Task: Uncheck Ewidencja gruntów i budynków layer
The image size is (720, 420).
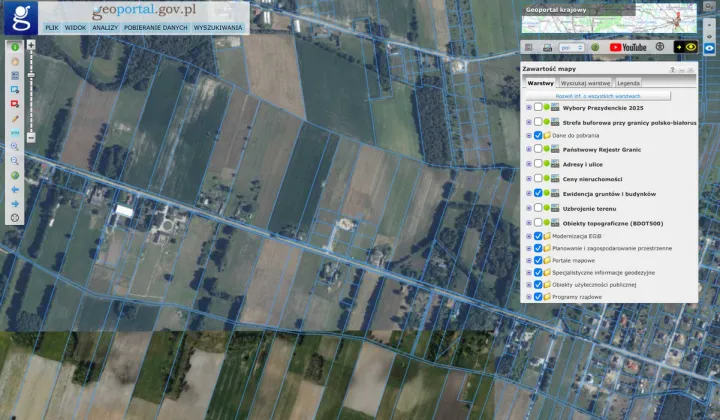Action: click(x=538, y=193)
